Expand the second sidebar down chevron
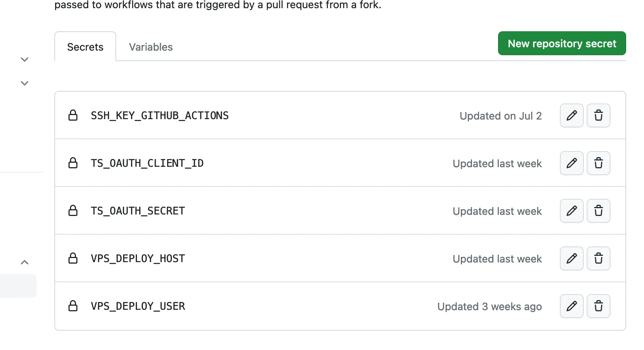 [25, 83]
